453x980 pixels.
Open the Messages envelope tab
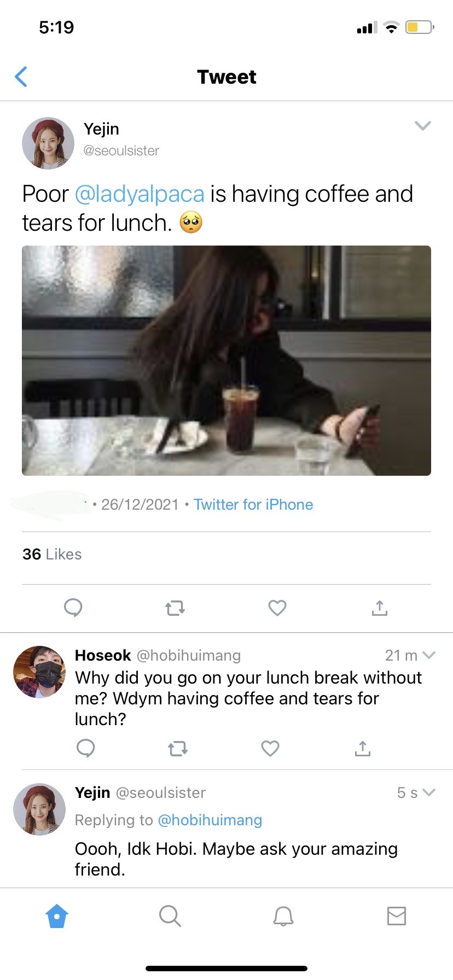pyautogui.click(x=397, y=916)
